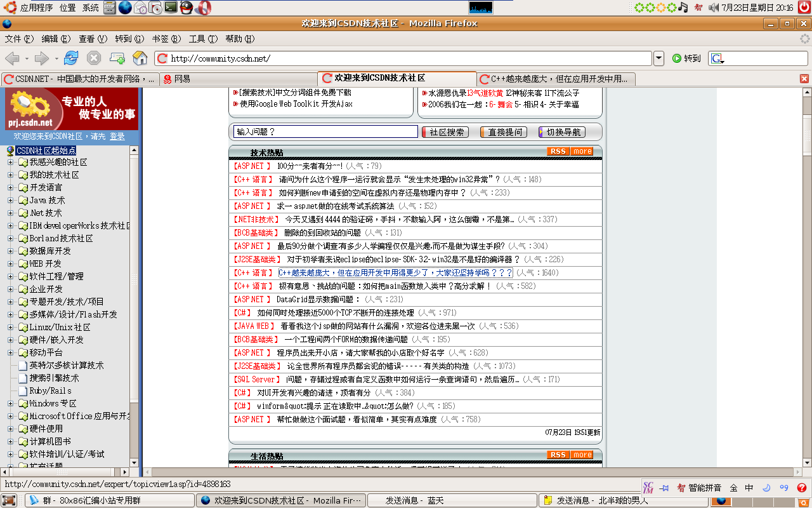812x508 pixels.
Task: Open the 文件 (F) menu
Action: [x=18, y=39]
